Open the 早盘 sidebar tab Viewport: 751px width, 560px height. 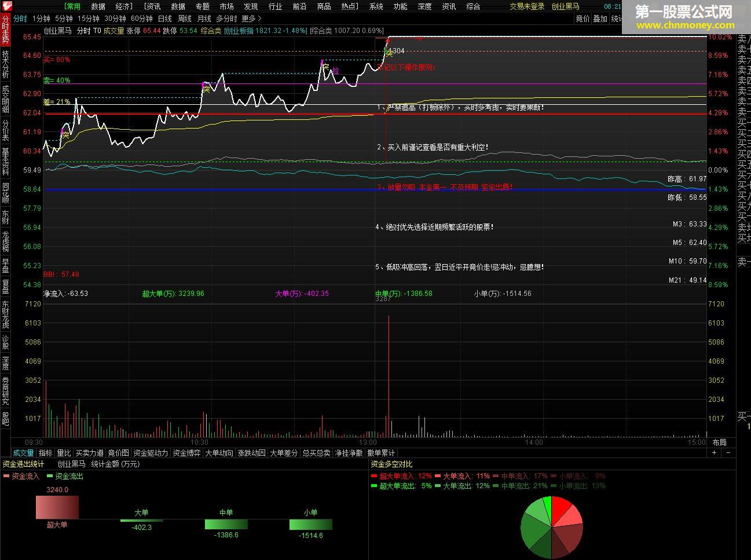click(5, 265)
